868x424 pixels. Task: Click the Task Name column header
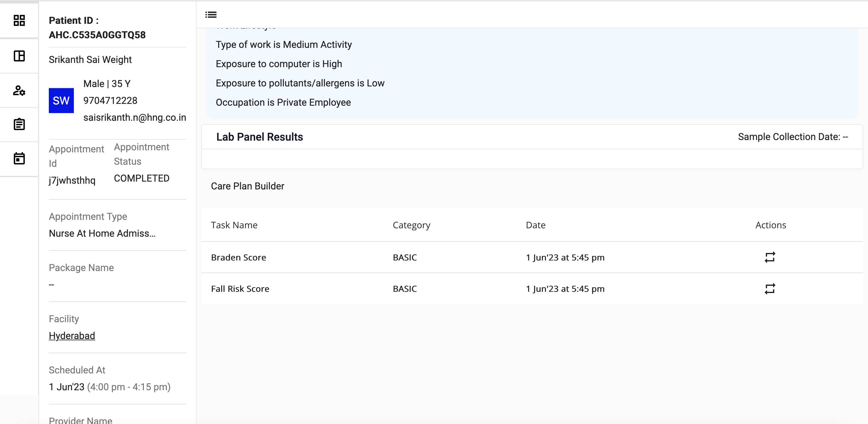point(234,225)
